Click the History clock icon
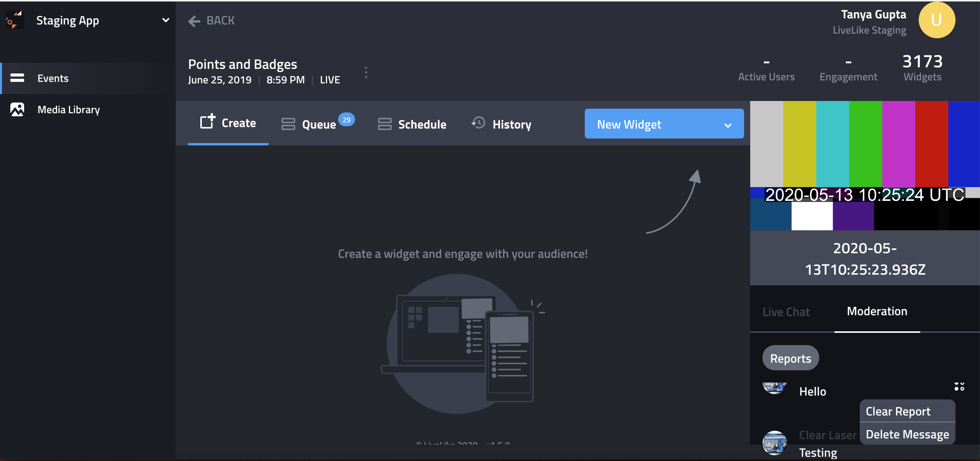The height and width of the screenshot is (461, 980). coord(478,123)
